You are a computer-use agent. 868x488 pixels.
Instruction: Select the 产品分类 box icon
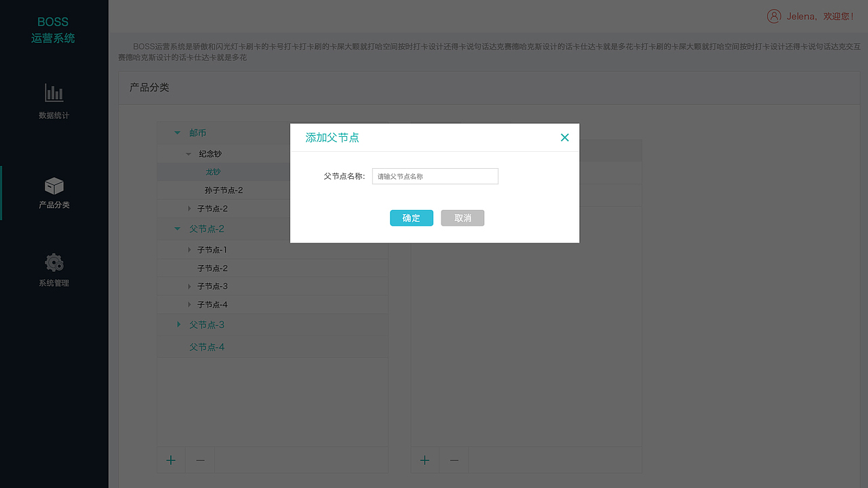pos(54,185)
